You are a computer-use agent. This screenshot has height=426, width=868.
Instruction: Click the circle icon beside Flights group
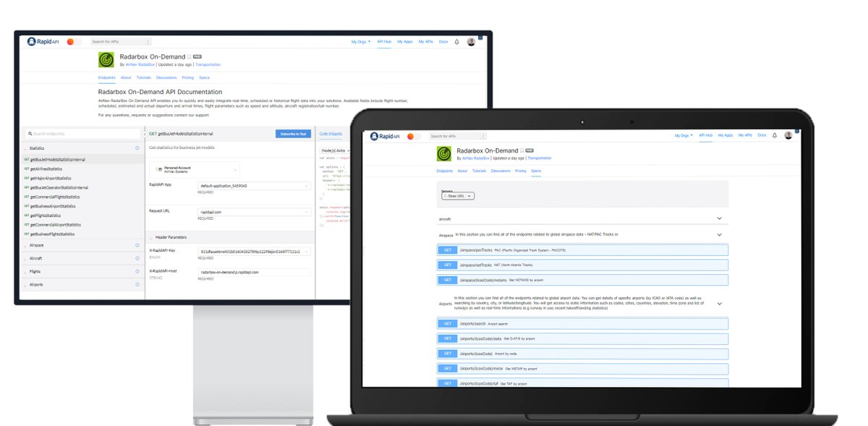tap(137, 271)
